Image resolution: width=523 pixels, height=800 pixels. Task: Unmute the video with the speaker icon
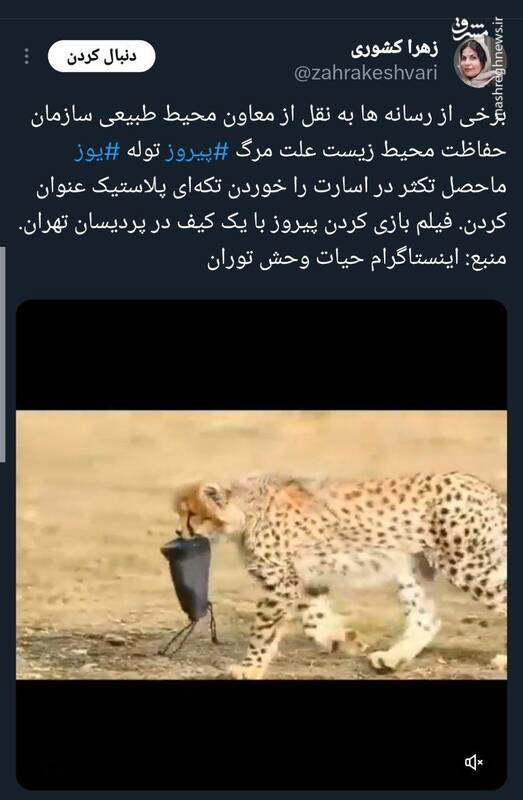(474, 762)
